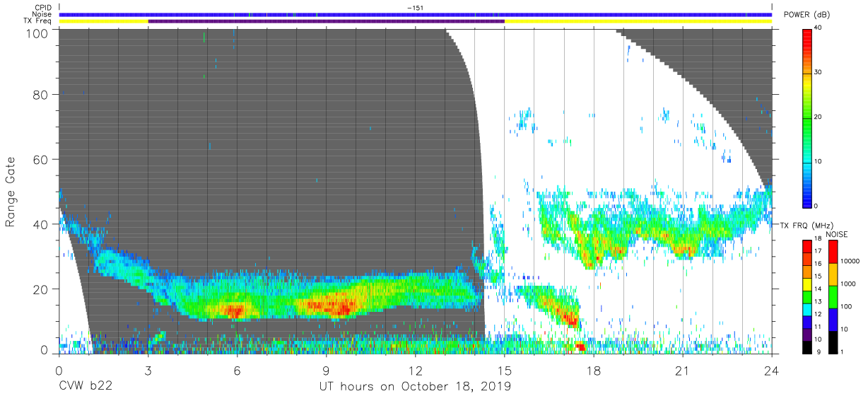Screen dimensions: 868x401
Task: Click the CPID label at top left
Action: pos(43,8)
